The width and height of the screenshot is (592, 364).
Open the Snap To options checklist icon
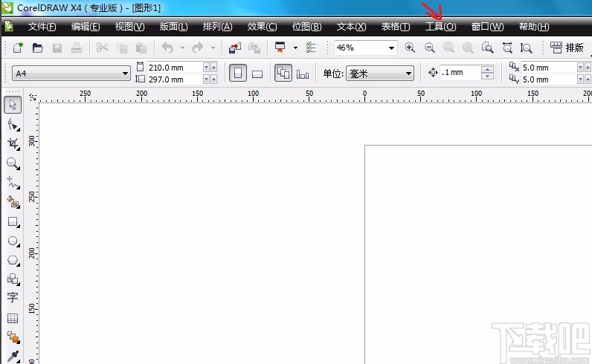coord(310,48)
